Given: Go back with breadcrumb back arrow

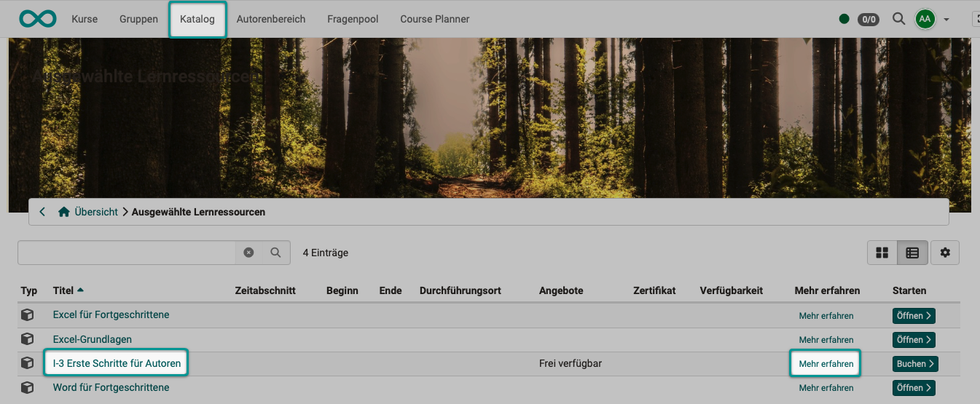Looking at the screenshot, I should [x=42, y=212].
